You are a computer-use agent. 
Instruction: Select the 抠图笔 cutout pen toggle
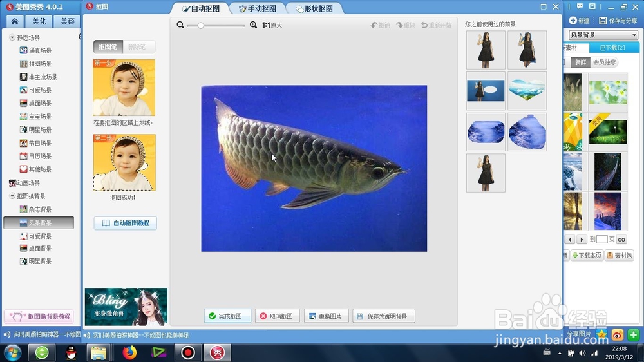[x=108, y=47]
